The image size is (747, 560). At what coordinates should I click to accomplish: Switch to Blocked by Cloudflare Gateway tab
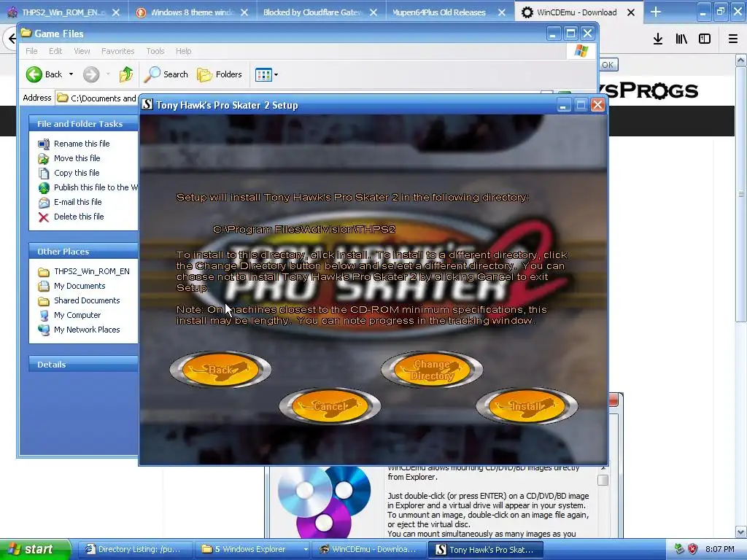[320, 12]
